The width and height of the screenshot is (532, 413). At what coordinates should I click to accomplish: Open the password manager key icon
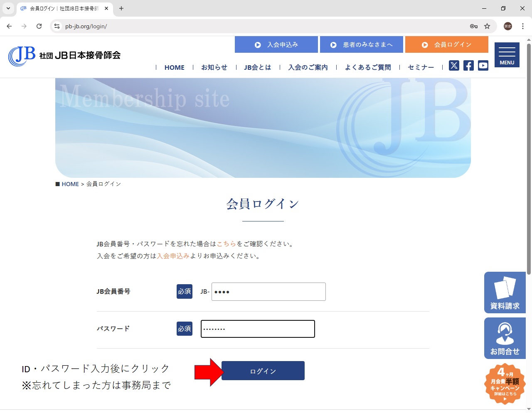473,26
